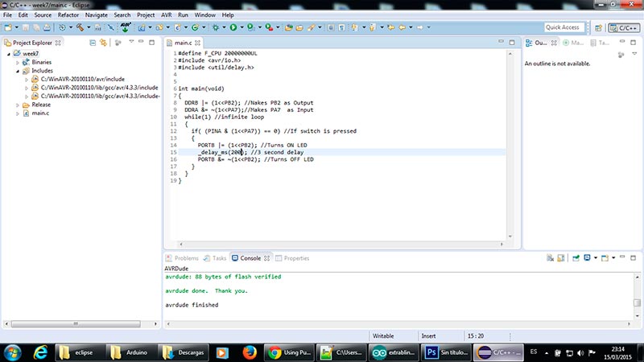Screen dimensions: 644x362
Task: Select the Release folder in Project Explorer
Action: [41, 105]
